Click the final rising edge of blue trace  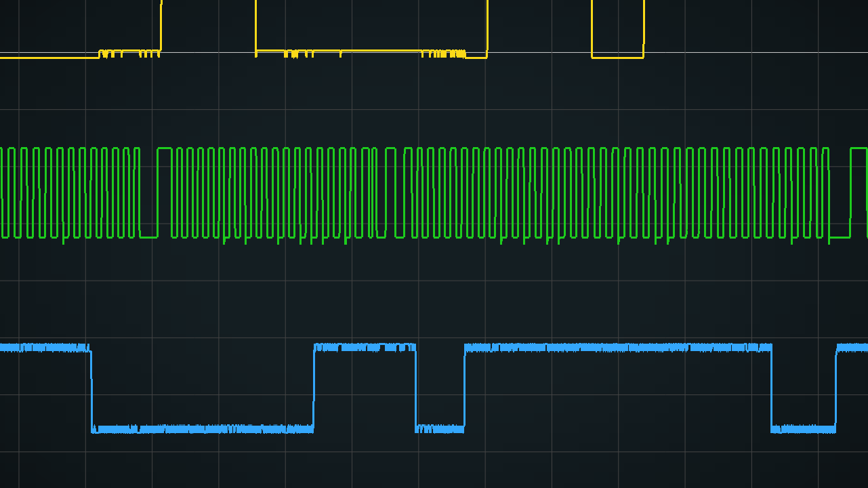[836, 388]
